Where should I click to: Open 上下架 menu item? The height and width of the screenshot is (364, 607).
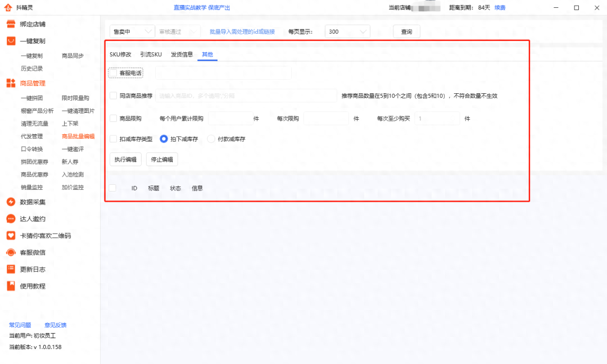[x=70, y=124]
